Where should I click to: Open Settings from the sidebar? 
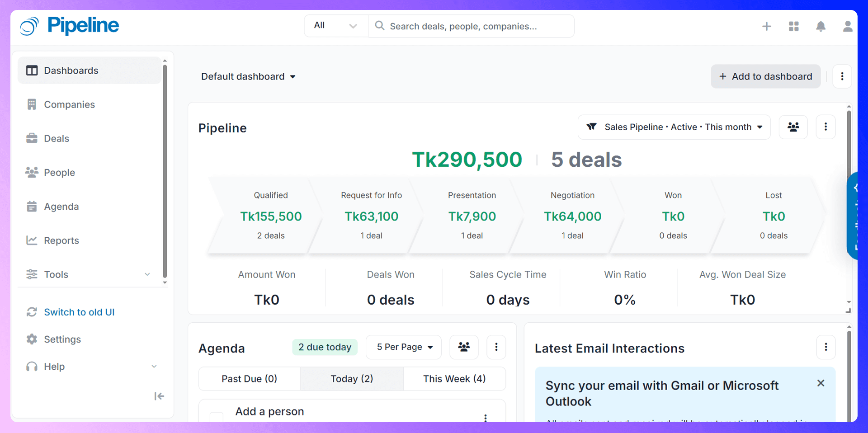click(x=62, y=339)
